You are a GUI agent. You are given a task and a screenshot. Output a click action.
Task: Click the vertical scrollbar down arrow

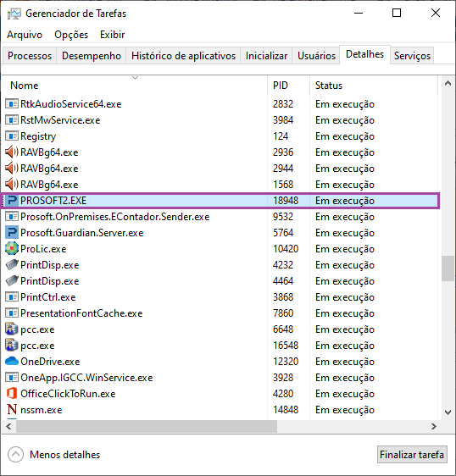click(x=448, y=412)
